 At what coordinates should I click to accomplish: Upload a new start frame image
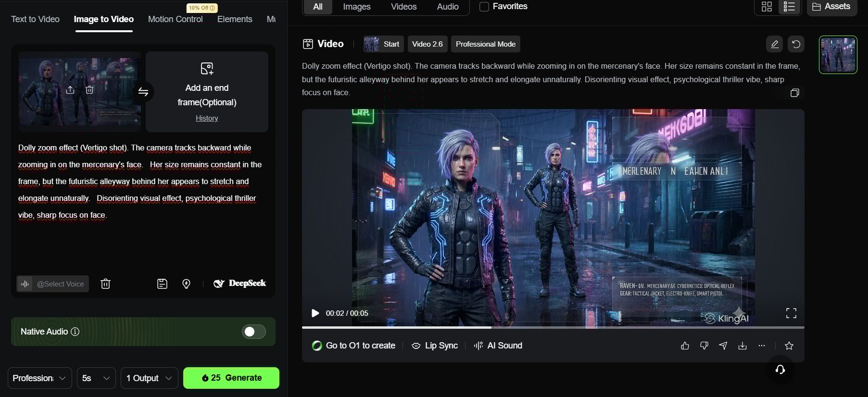tap(70, 90)
